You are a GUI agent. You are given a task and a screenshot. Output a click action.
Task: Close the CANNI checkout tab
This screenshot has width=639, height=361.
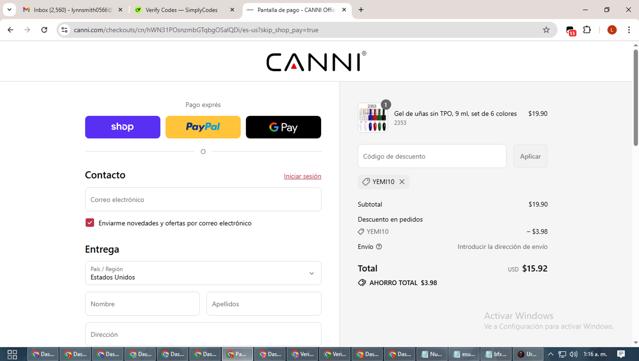click(x=344, y=10)
